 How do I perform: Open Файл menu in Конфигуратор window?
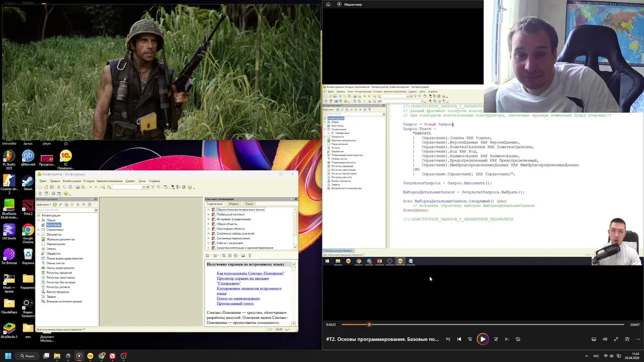click(x=43, y=181)
